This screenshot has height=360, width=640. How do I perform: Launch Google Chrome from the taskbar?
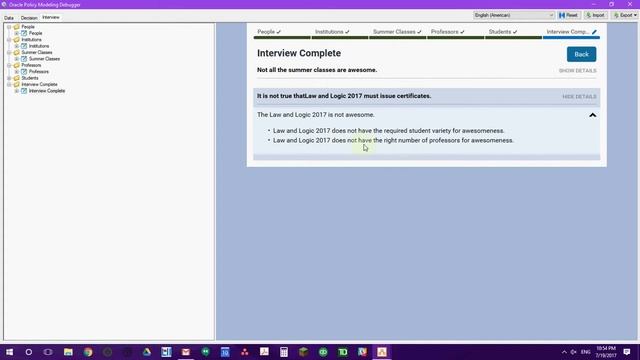[88, 352]
